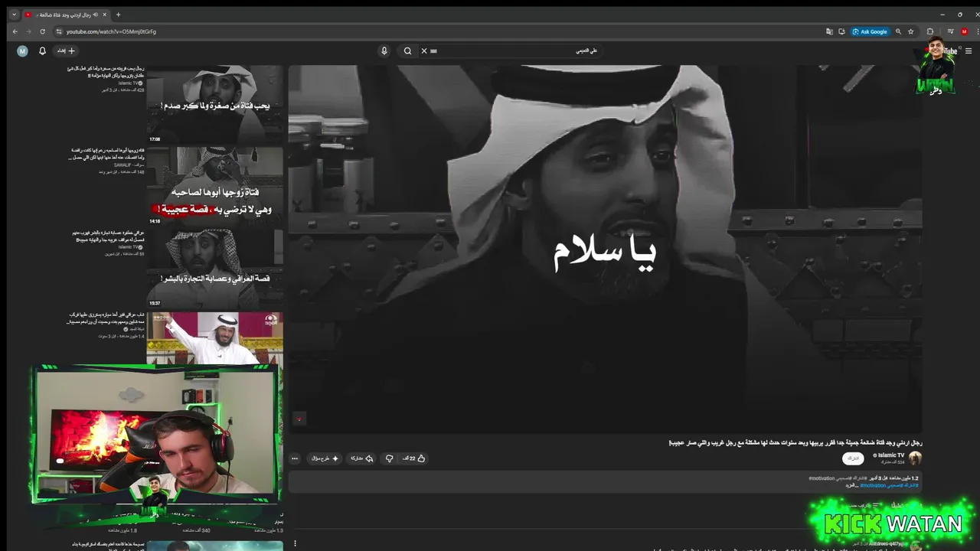Click the main video player
Screen dimensions: 980x551
605,249
